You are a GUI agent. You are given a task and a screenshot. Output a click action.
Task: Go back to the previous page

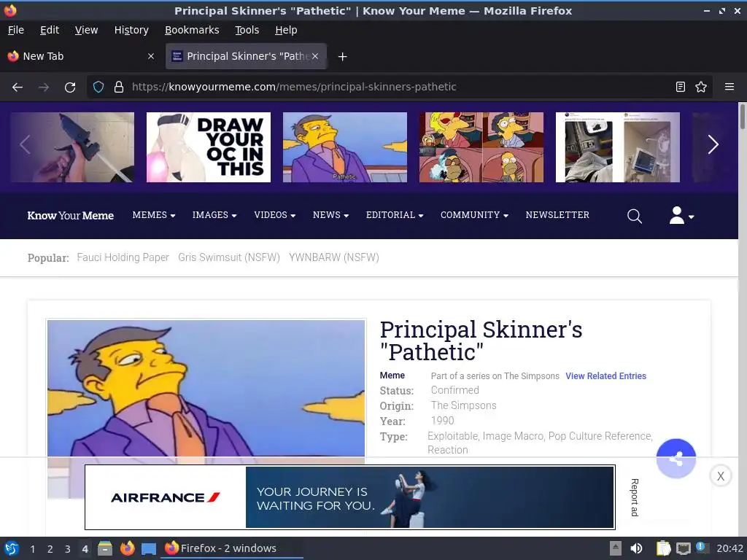[18, 87]
